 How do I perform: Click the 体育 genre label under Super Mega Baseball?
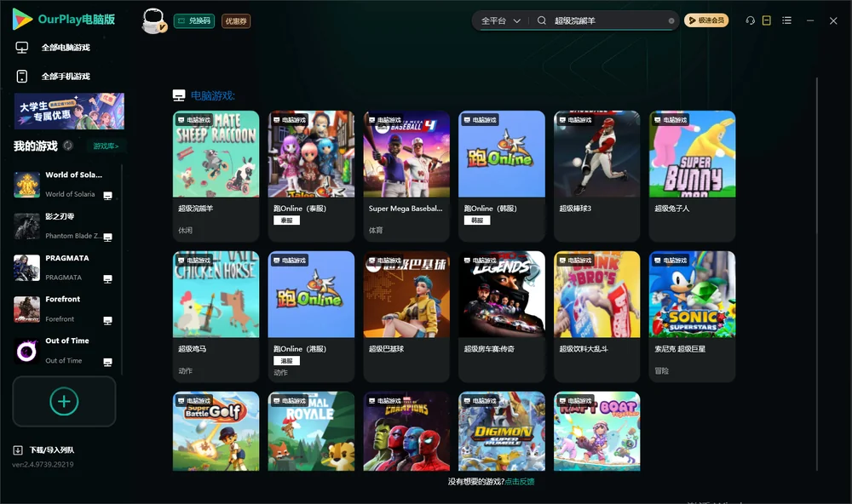376,230
